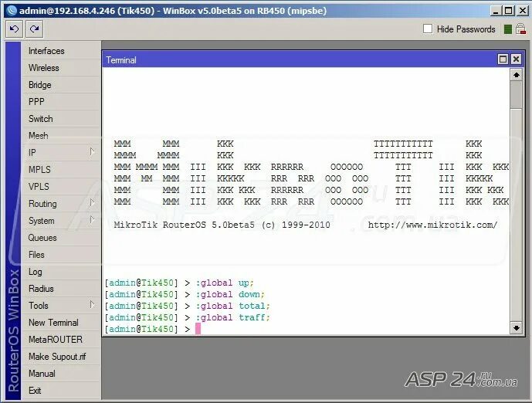Screen dimensions: 532x403
Task: Click the ':global up;' command line
Action: (225, 283)
